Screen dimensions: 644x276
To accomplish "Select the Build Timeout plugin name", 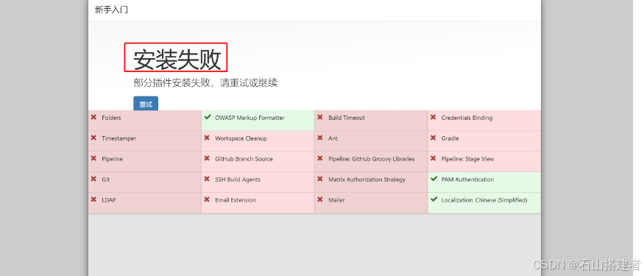I will pyautogui.click(x=347, y=118).
